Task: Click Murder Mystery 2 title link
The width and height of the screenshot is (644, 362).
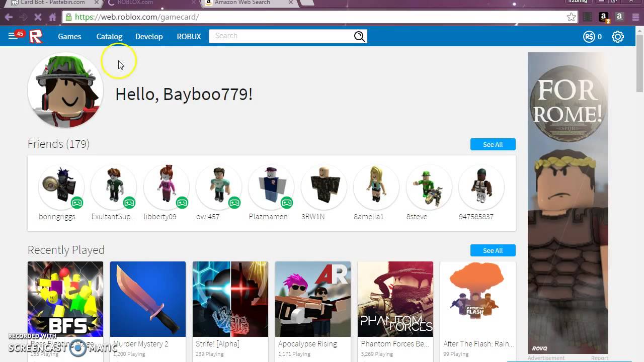Action: pyautogui.click(x=141, y=344)
